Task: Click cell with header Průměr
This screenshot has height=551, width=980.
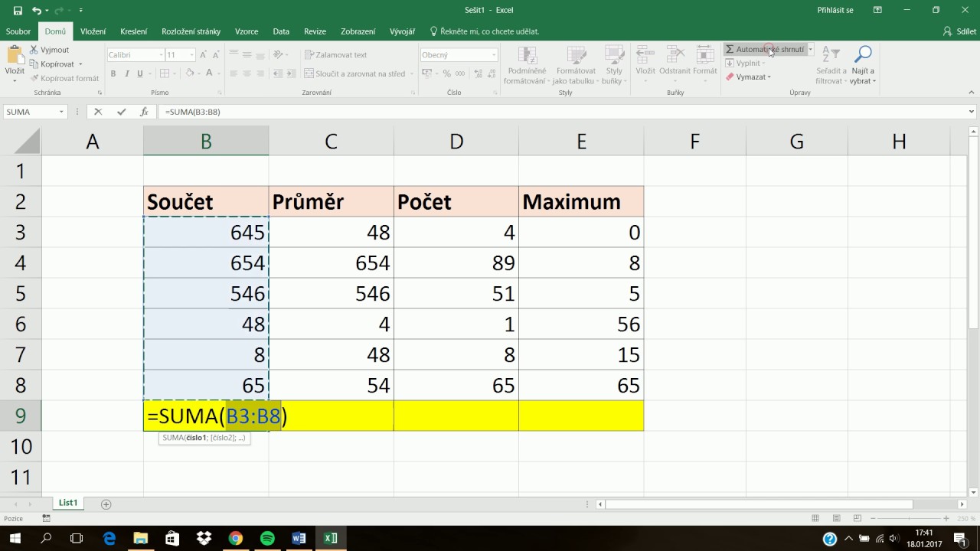Action: point(332,202)
